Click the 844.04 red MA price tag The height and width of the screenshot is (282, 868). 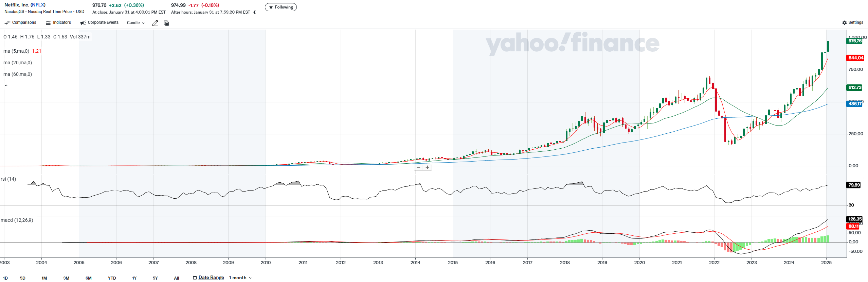855,58
